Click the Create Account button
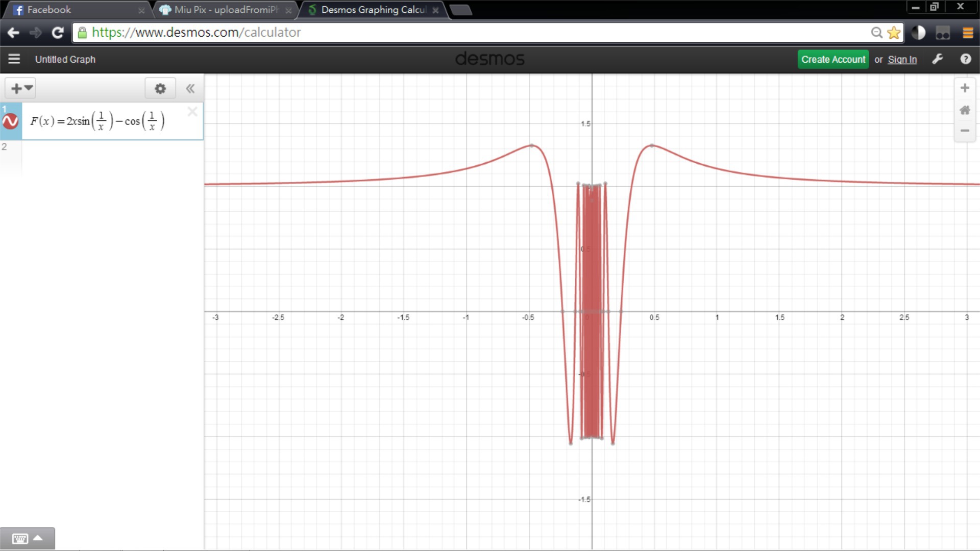Image resolution: width=980 pixels, height=551 pixels. [833, 59]
